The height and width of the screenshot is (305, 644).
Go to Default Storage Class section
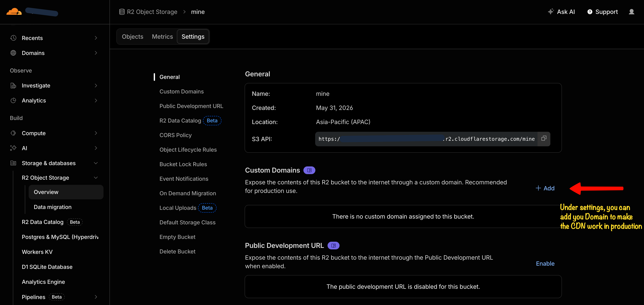(x=188, y=222)
